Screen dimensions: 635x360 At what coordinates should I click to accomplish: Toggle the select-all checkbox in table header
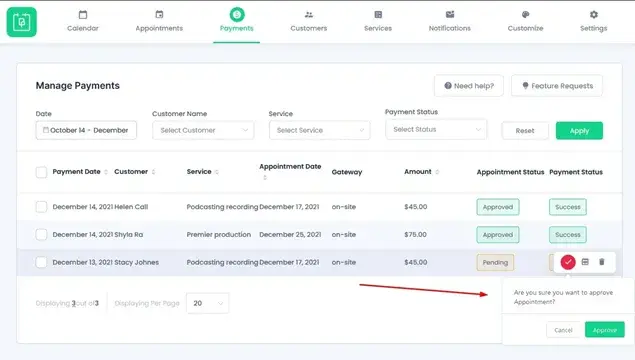click(x=41, y=172)
